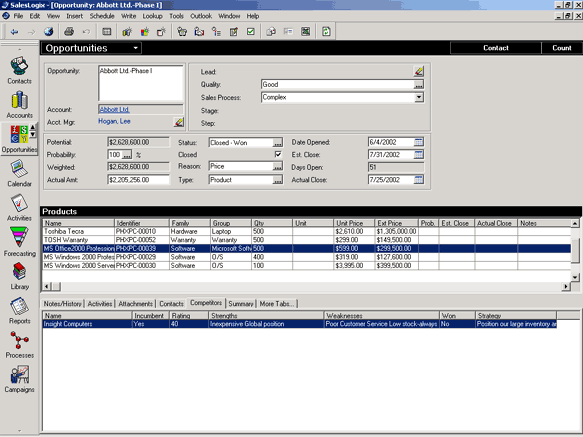Open Activities in the navigation bar
Viewport: 583px width, 437px height.
(x=19, y=208)
